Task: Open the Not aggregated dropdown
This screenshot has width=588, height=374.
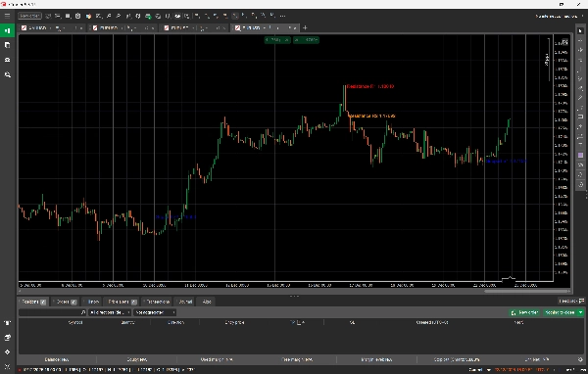Action: click(x=155, y=312)
